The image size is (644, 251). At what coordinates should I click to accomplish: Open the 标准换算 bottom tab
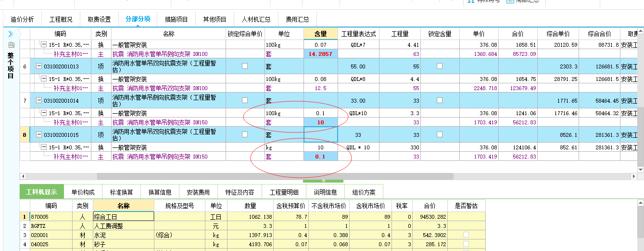(122, 192)
